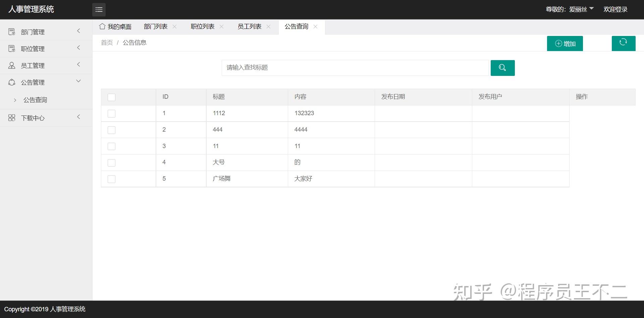The height and width of the screenshot is (318, 644).
Task: Open the 公告管理 sidebar menu
Action: pos(46,82)
